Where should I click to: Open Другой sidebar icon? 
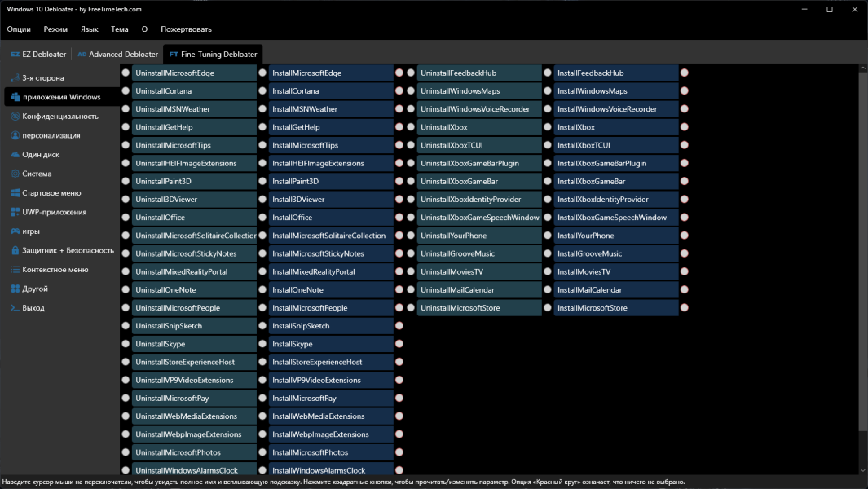(15, 289)
